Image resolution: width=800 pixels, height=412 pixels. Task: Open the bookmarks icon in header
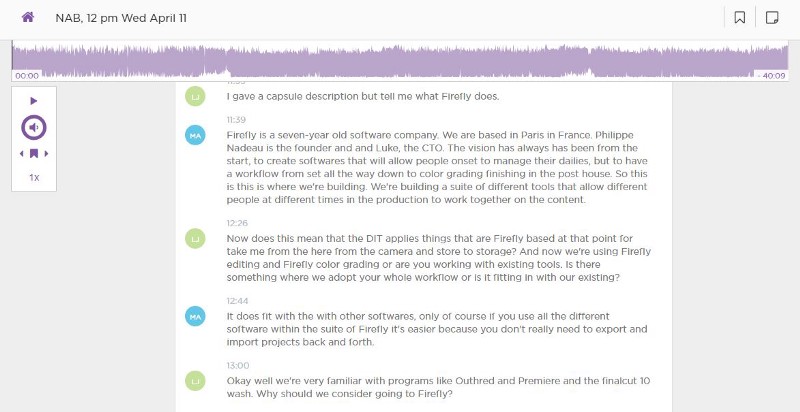click(739, 18)
